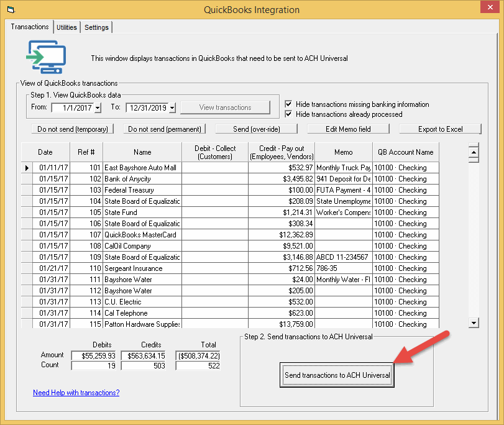Send transactions to ACH Universal
504x425 pixels.
click(337, 375)
